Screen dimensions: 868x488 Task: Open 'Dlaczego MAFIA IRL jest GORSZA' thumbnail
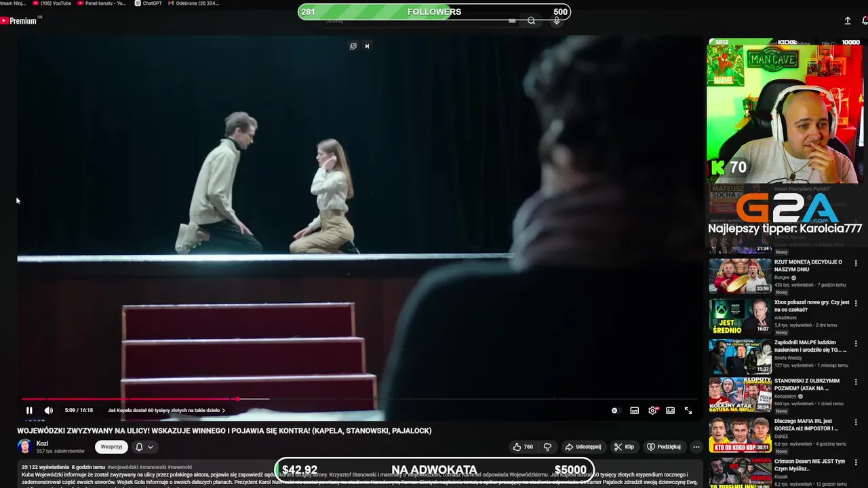click(x=740, y=436)
